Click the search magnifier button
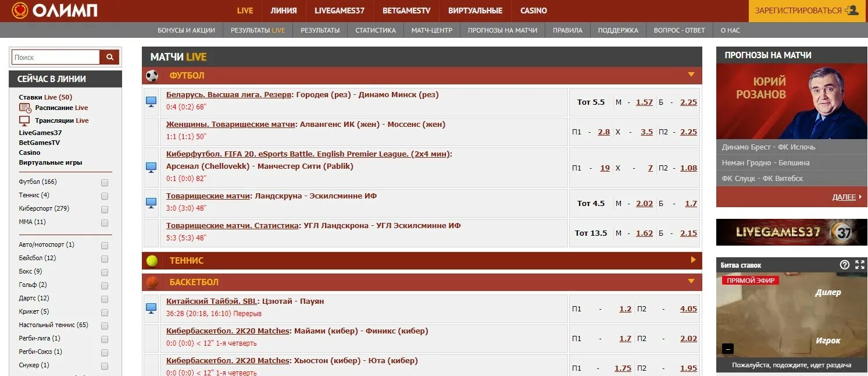Screen dimensions: 868x376 tap(109, 57)
